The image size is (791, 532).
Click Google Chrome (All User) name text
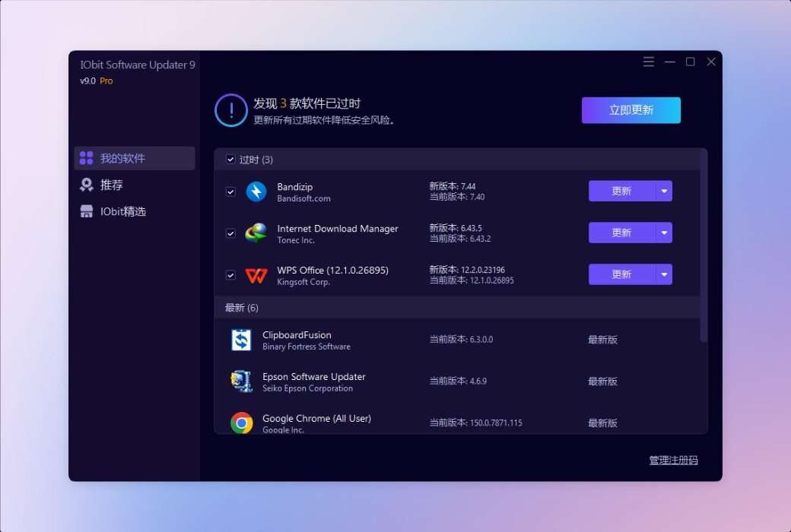tap(317, 419)
